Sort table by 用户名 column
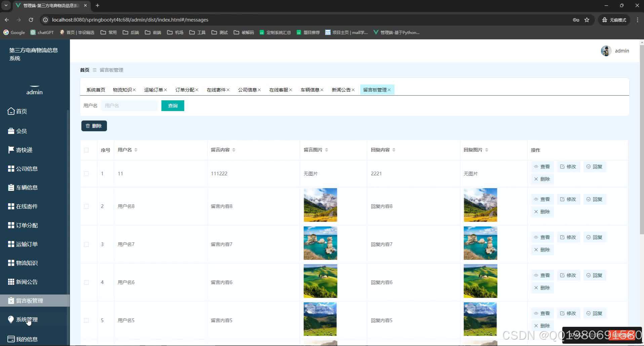Screen dimensions: 644x346 coord(136,150)
